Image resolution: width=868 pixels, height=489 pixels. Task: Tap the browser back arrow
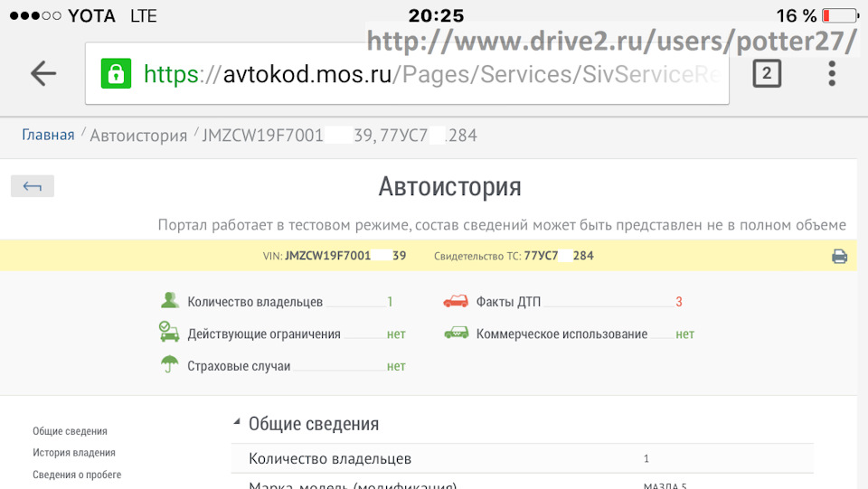[43, 73]
